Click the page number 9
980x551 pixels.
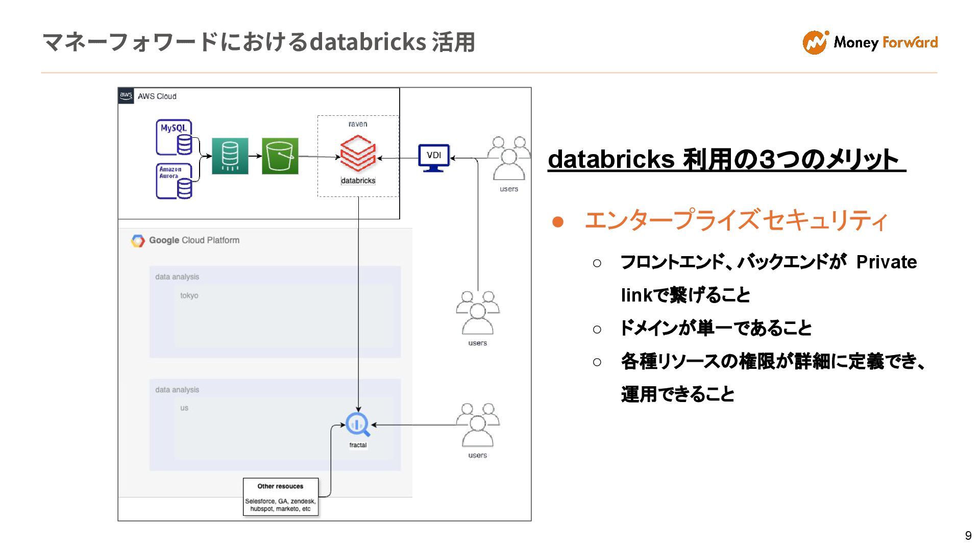click(x=968, y=536)
